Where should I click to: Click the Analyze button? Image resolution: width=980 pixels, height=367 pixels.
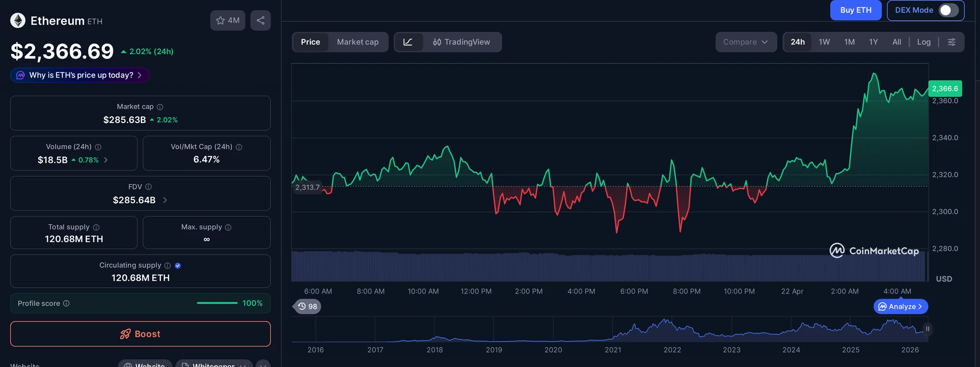tap(901, 306)
